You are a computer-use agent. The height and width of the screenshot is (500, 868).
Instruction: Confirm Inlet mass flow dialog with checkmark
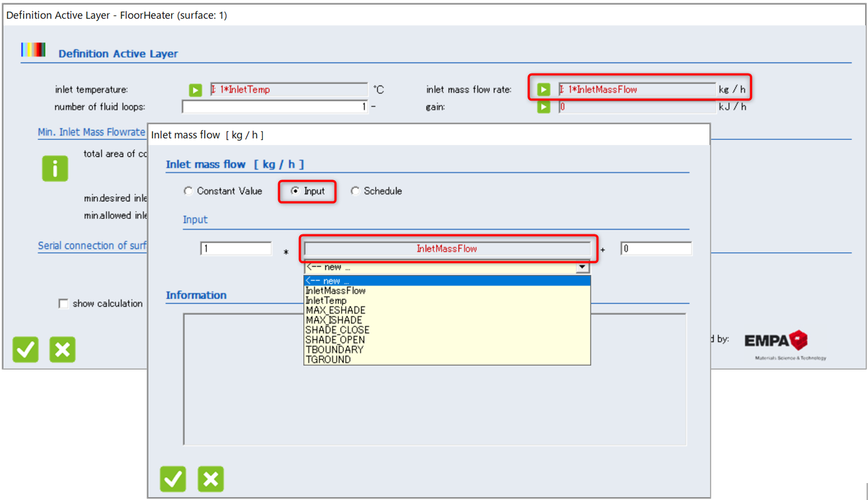[x=173, y=479]
